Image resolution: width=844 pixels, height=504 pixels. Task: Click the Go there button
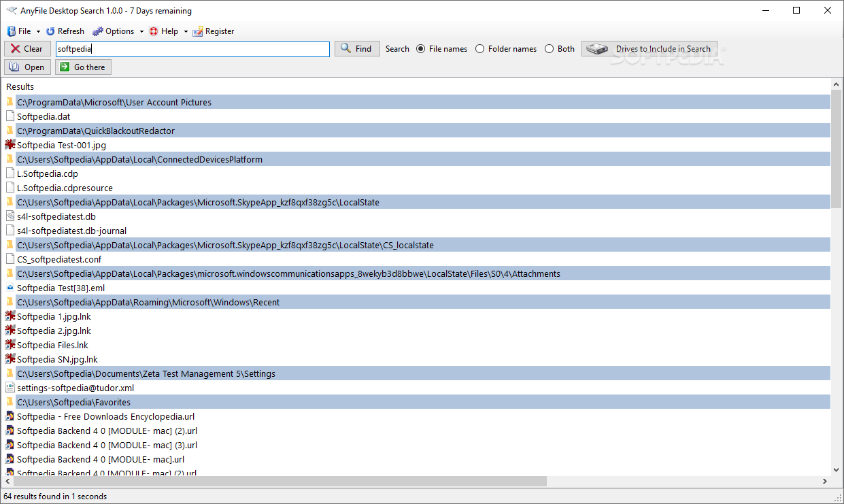coord(83,67)
